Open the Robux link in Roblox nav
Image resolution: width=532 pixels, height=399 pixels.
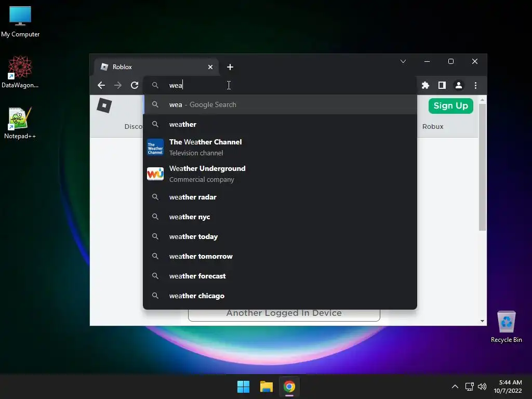(433, 127)
